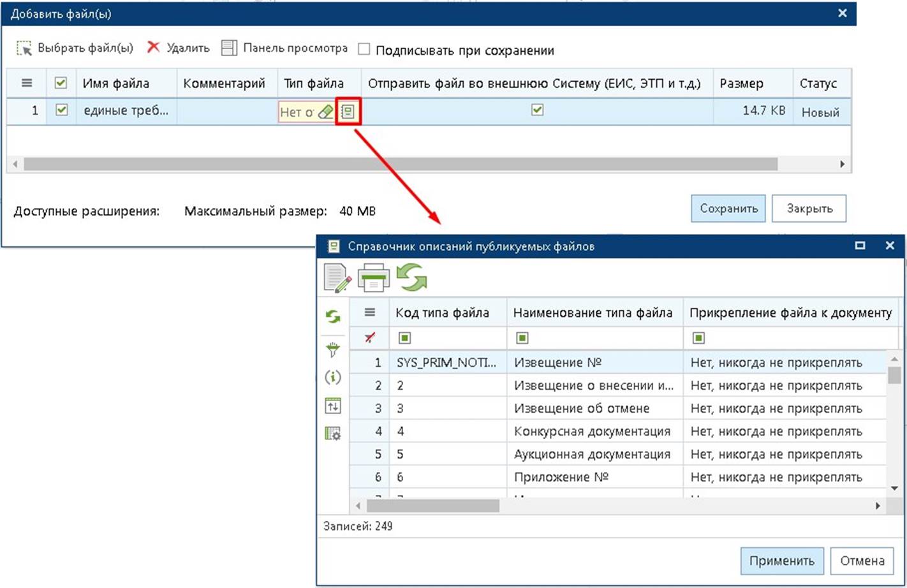
Task: Click the sort arrows icon in the Справочник sidebar
Action: (333, 406)
